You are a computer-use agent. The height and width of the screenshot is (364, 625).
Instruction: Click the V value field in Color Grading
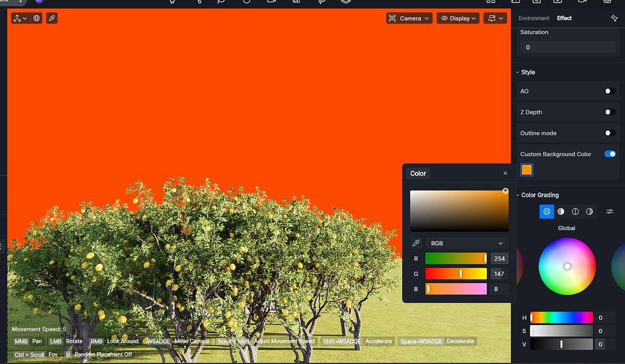click(x=604, y=344)
